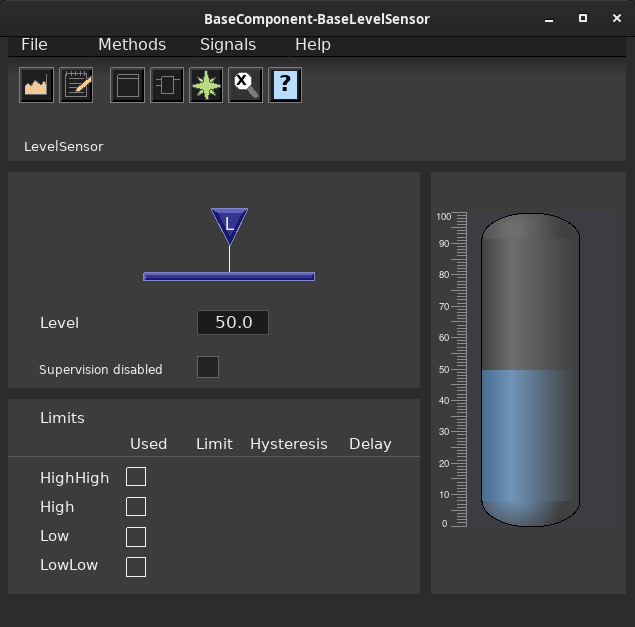
Task: Click the notepad with pencil icon
Action: (76, 85)
